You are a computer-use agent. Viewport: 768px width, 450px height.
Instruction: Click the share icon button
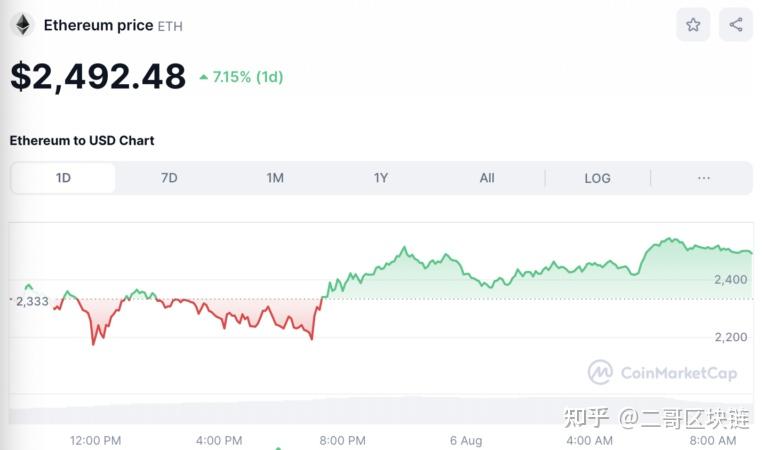[x=736, y=24]
